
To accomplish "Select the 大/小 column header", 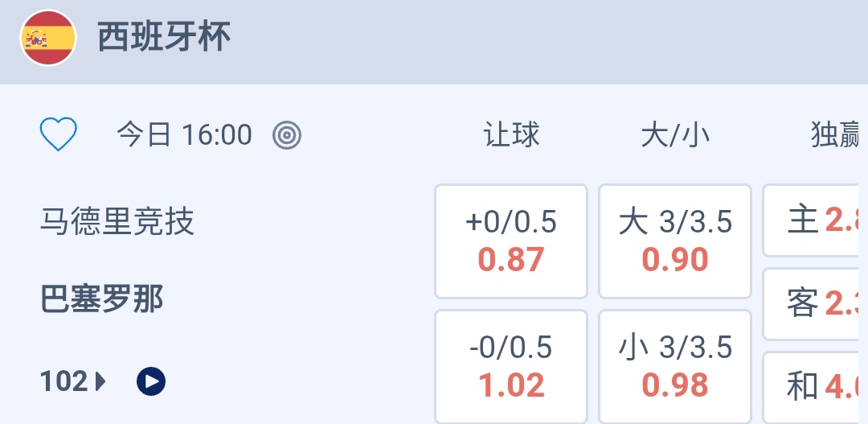I will (x=675, y=135).
